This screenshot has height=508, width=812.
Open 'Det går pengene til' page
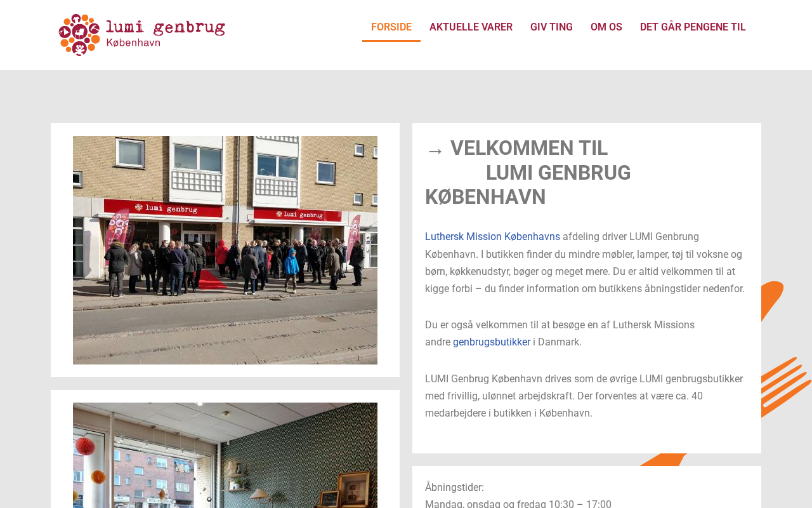click(693, 27)
